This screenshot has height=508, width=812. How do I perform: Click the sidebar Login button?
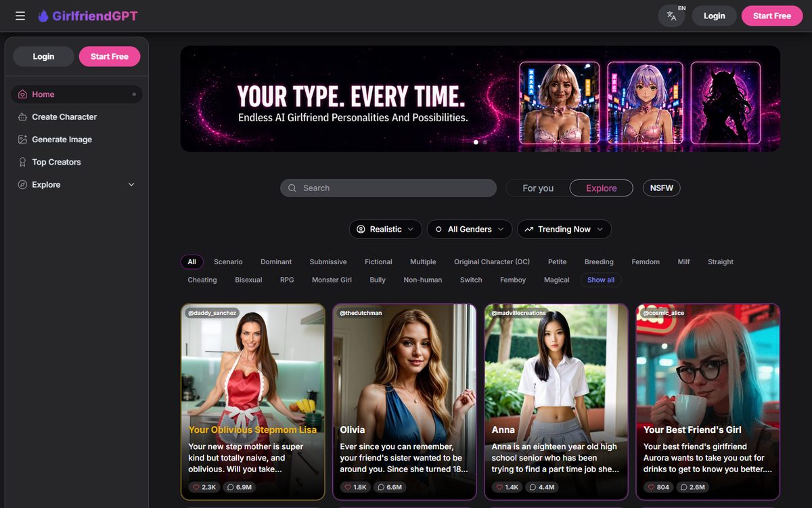tap(43, 56)
